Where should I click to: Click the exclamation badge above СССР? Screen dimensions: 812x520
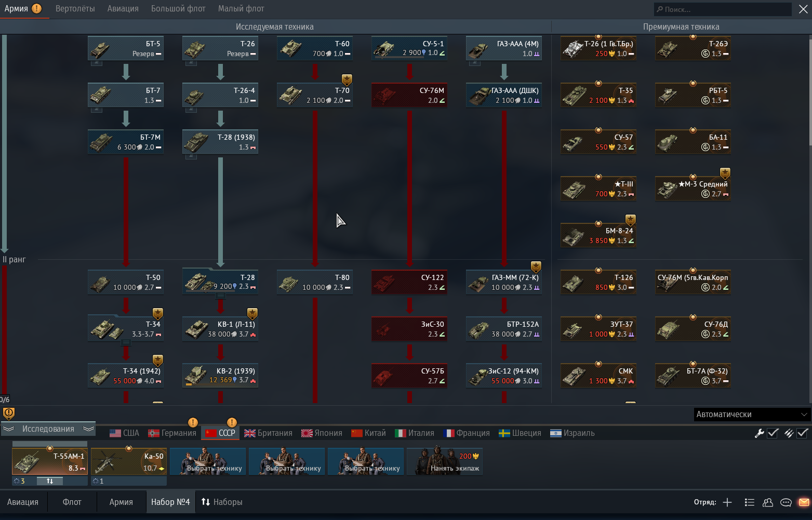(232, 422)
